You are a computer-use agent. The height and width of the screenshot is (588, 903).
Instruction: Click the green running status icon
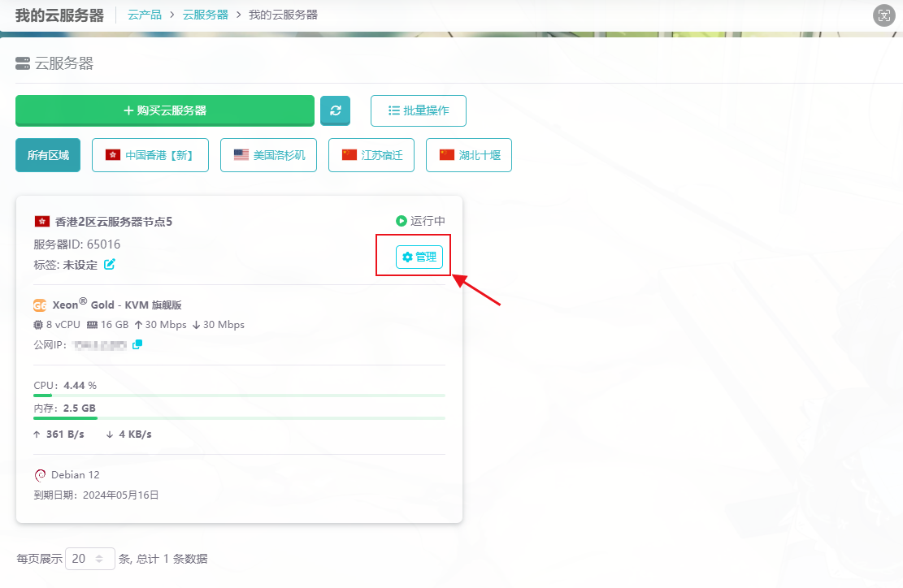[401, 221]
